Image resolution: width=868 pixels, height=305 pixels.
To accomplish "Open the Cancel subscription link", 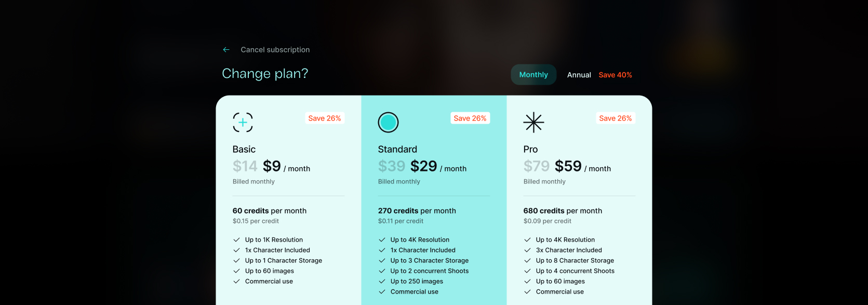I will 275,50.
